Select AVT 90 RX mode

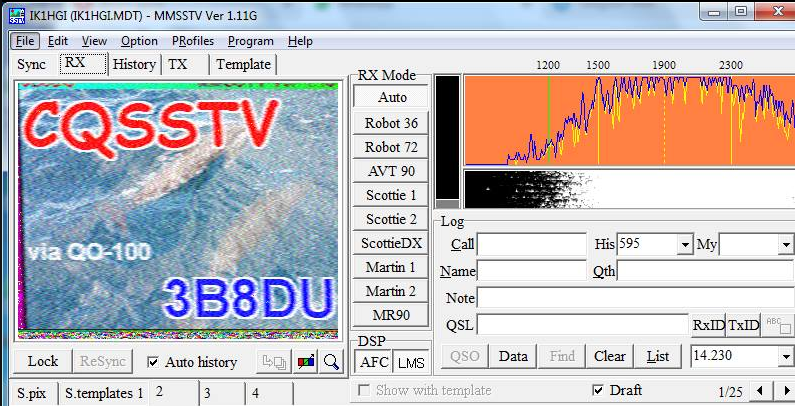pos(391,172)
